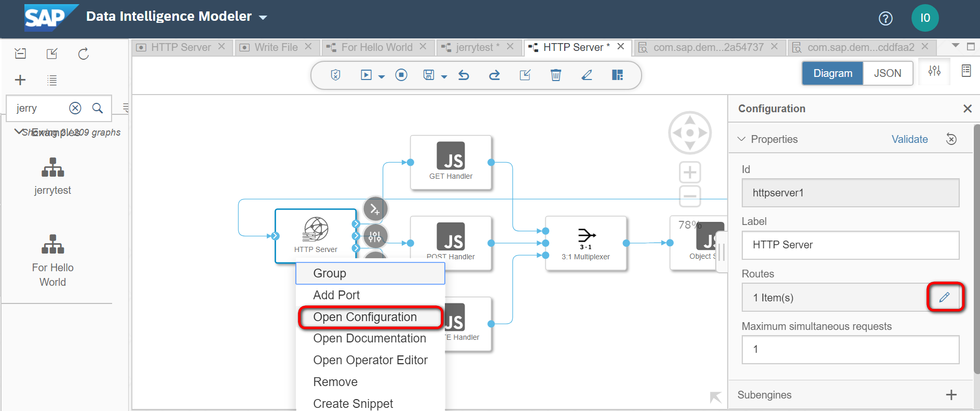Switch to Diagram view
Image resolution: width=980 pixels, height=411 pixels.
833,73
